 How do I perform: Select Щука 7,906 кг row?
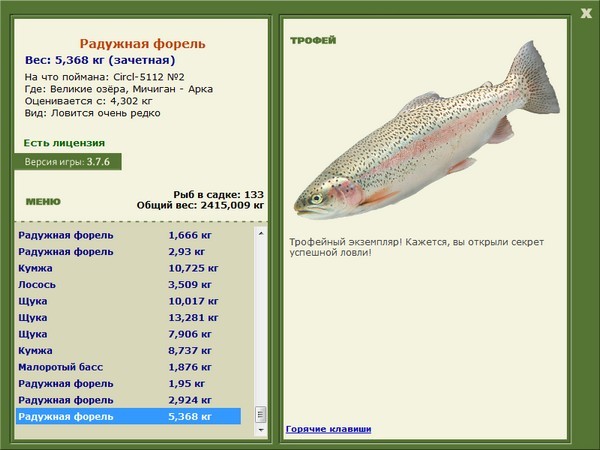coord(128,334)
